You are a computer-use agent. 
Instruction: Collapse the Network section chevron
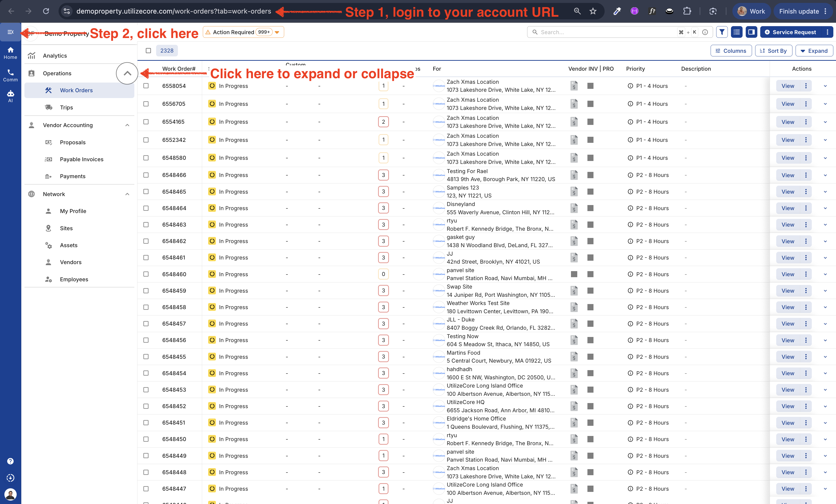pos(127,194)
